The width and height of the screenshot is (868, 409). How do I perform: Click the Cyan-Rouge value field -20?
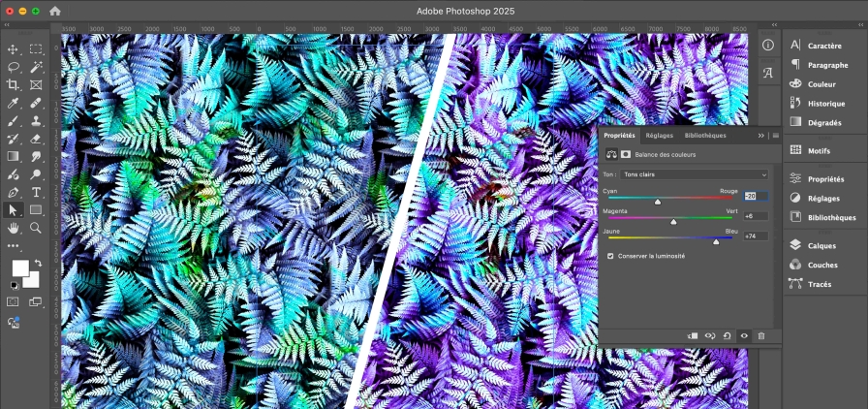[756, 196]
